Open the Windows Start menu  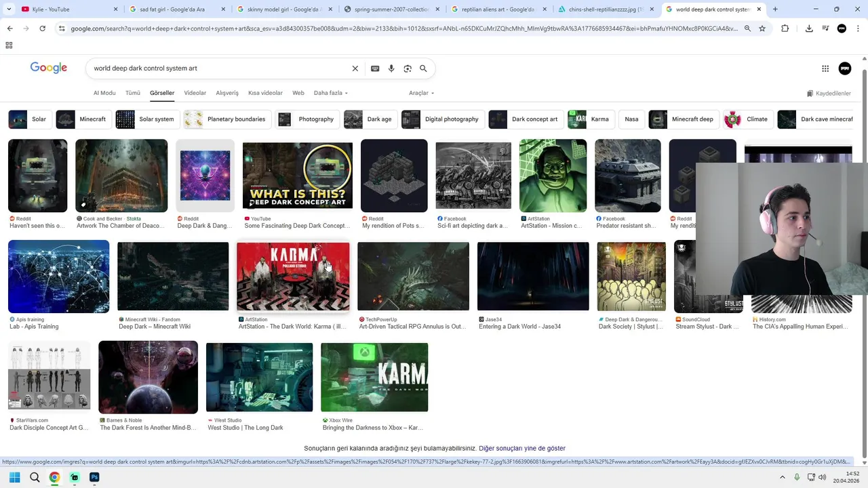tap(14, 477)
